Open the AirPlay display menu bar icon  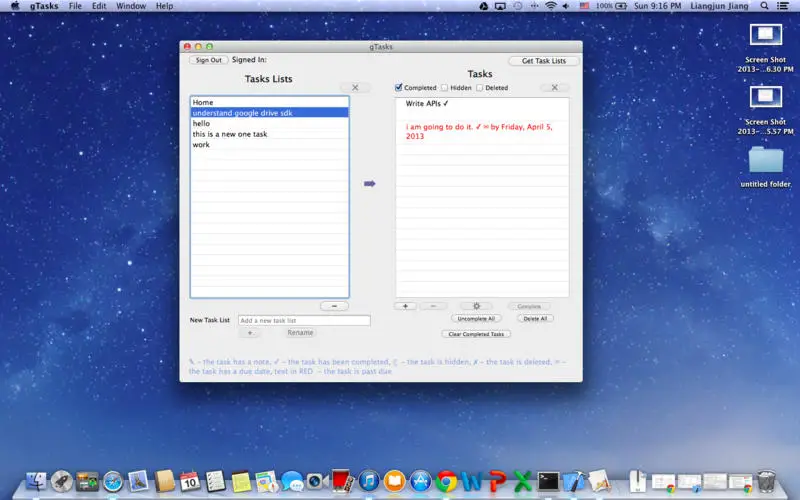point(501,6)
